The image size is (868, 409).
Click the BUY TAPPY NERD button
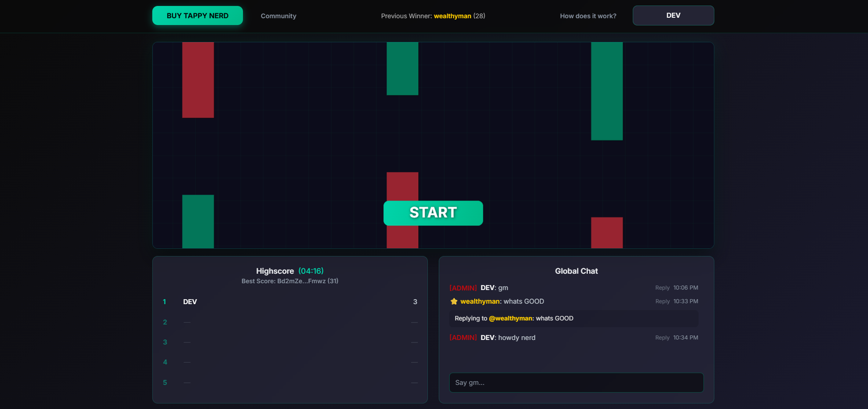pyautogui.click(x=197, y=16)
